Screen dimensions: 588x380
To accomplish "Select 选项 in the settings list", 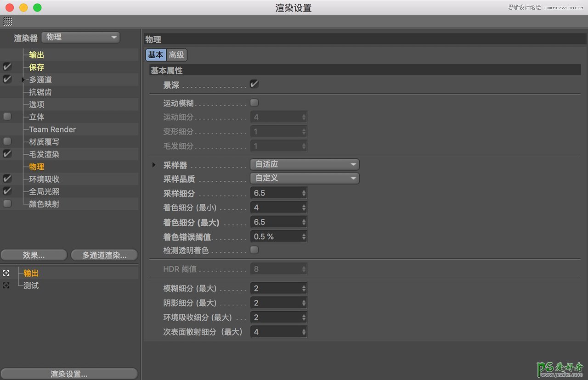I will (x=36, y=105).
